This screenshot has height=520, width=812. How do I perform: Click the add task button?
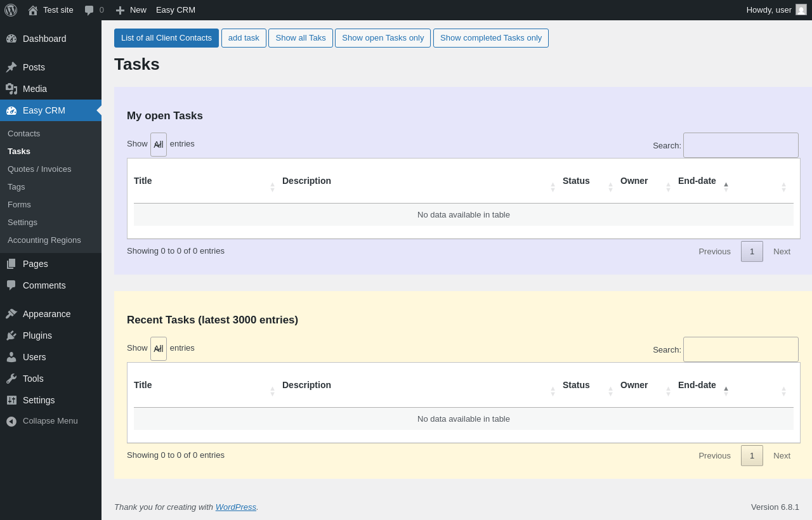click(x=244, y=38)
